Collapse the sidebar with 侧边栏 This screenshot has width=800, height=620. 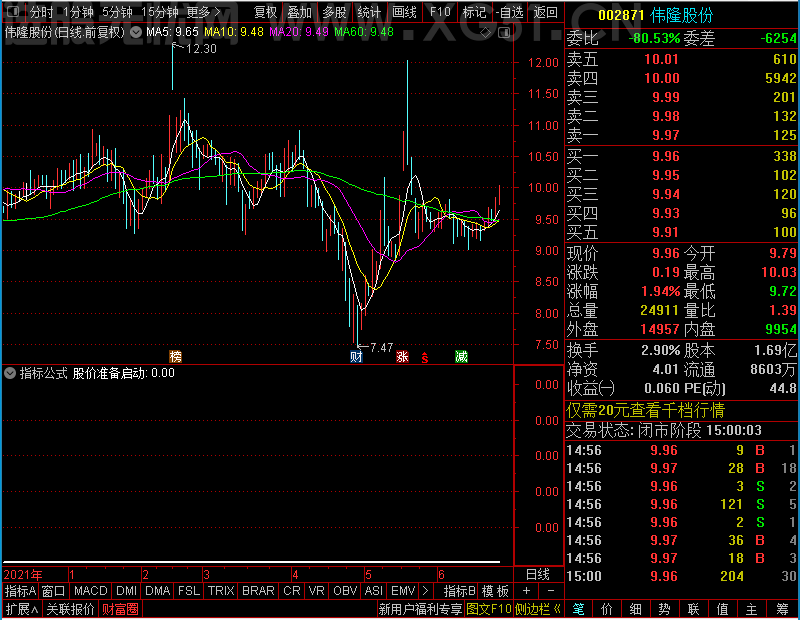[538, 609]
